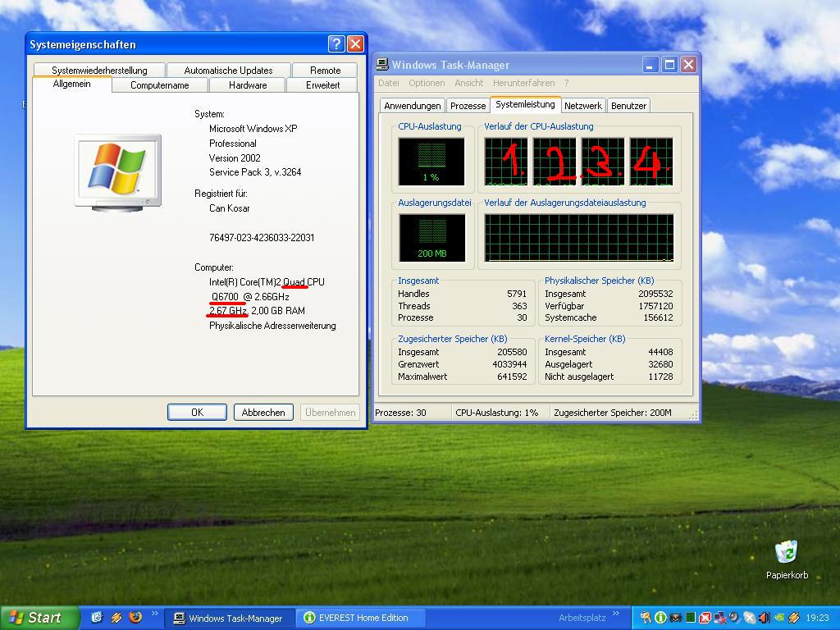
Task: Switch to the Computername tab
Action: tap(160, 85)
